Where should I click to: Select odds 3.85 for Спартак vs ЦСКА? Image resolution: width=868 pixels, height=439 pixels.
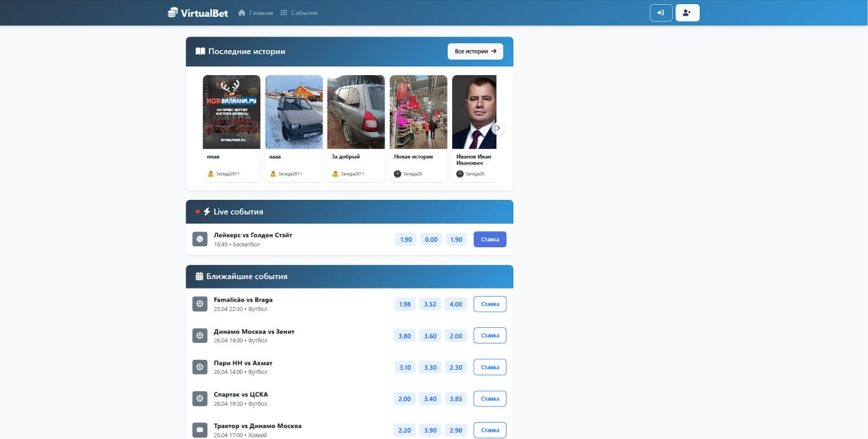(456, 399)
